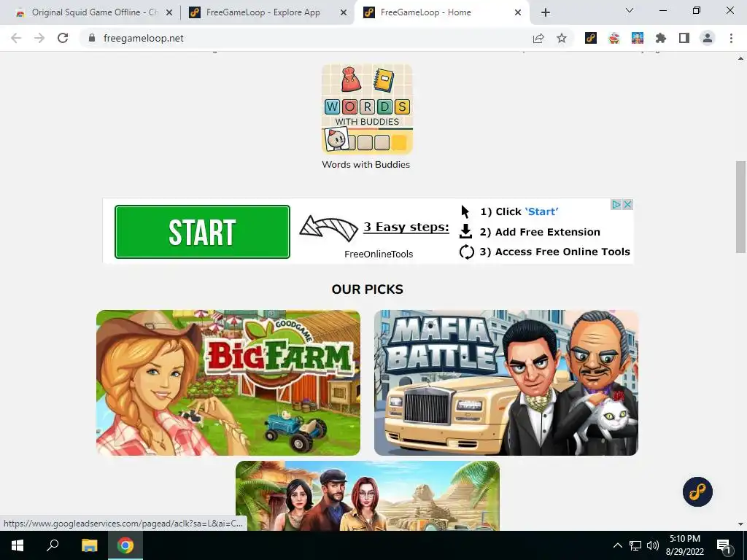The image size is (747, 560).
Task: Close the banner ad with X
Action: [x=628, y=204]
